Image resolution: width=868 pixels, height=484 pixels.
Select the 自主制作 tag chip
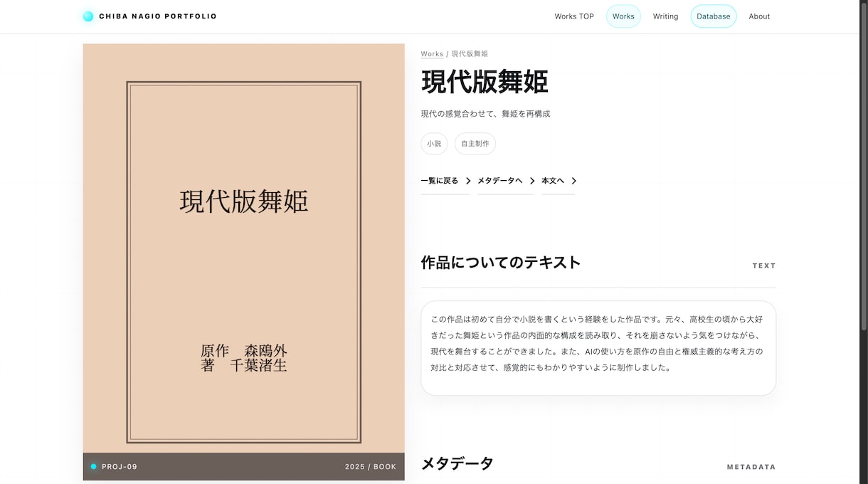point(475,144)
